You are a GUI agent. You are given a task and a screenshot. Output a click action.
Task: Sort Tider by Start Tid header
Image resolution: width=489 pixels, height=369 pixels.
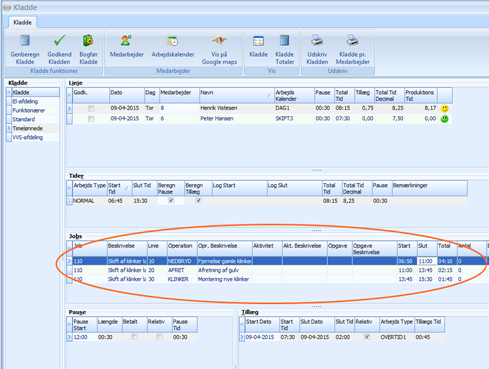pos(119,188)
